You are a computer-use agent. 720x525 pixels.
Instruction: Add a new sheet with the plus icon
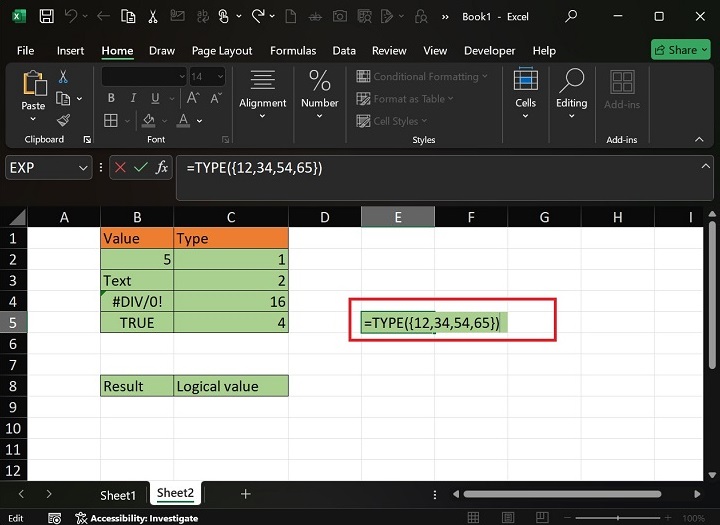[x=245, y=494]
